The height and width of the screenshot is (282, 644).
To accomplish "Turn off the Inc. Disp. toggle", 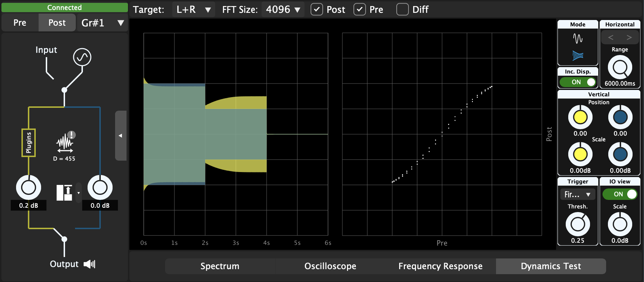I will click(578, 82).
